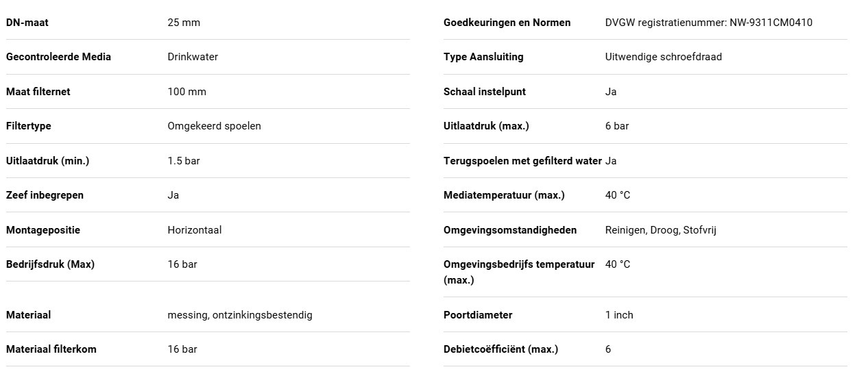Click the DN-maat label
This screenshot has width=868, height=376.
click(27, 23)
